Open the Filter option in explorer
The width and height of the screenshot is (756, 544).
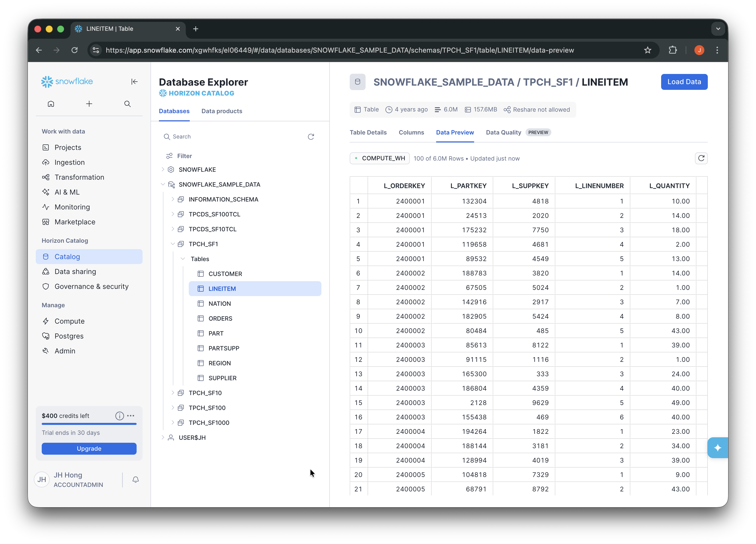pyautogui.click(x=179, y=156)
